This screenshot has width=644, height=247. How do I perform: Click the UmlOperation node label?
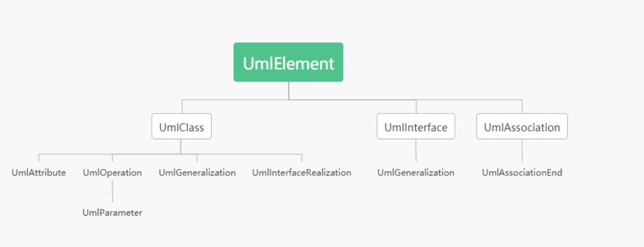pos(112,172)
